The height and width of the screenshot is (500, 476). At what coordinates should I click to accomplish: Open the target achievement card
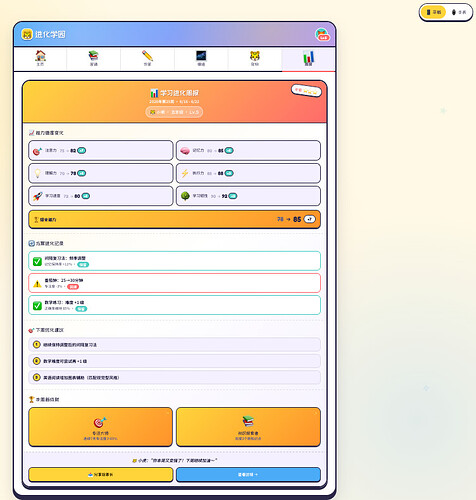100,427
